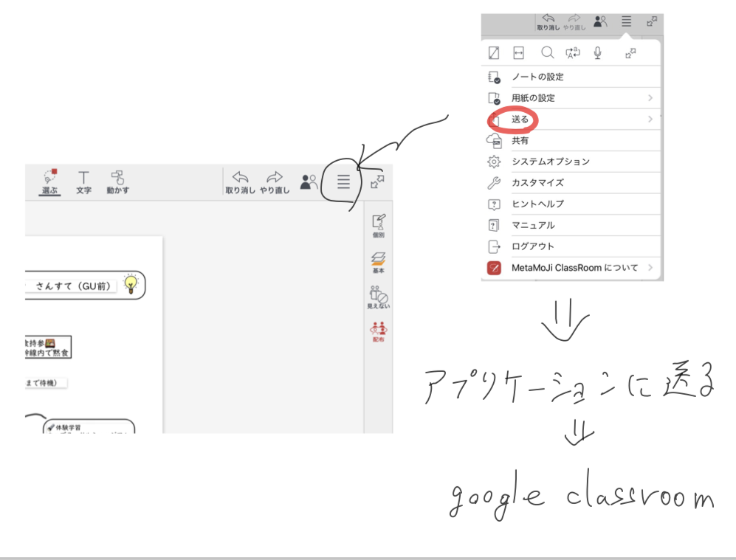Toggle the red 配布 distribute mode
The image size is (736, 560).
pyautogui.click(x=379, y=331)
